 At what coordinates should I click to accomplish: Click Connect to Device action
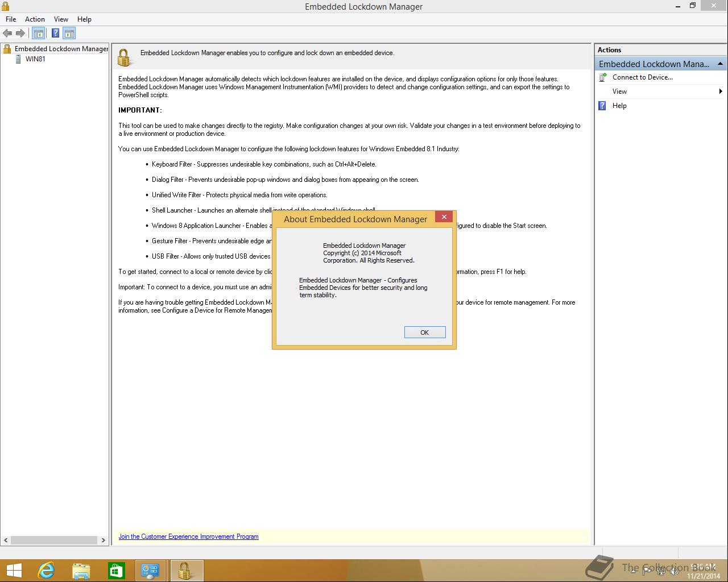(x=642, y=77)
